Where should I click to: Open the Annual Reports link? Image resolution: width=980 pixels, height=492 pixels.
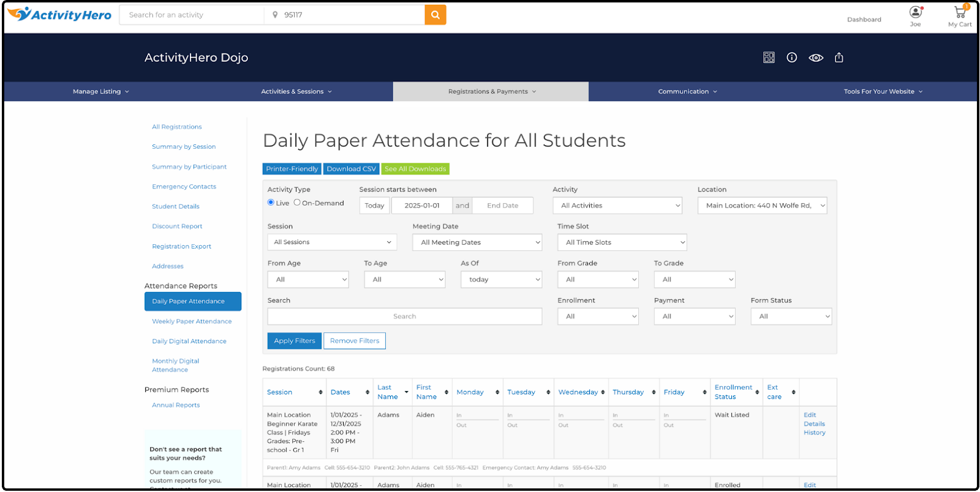point(176,405)
